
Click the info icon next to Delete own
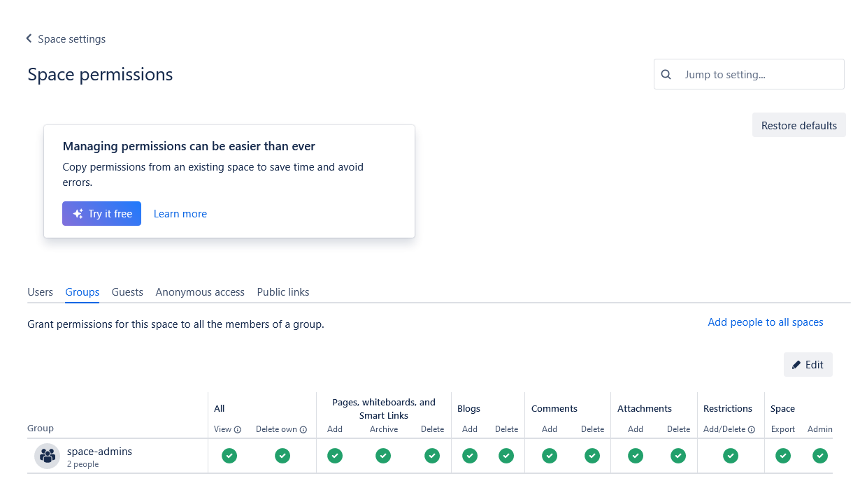(303, 430)
